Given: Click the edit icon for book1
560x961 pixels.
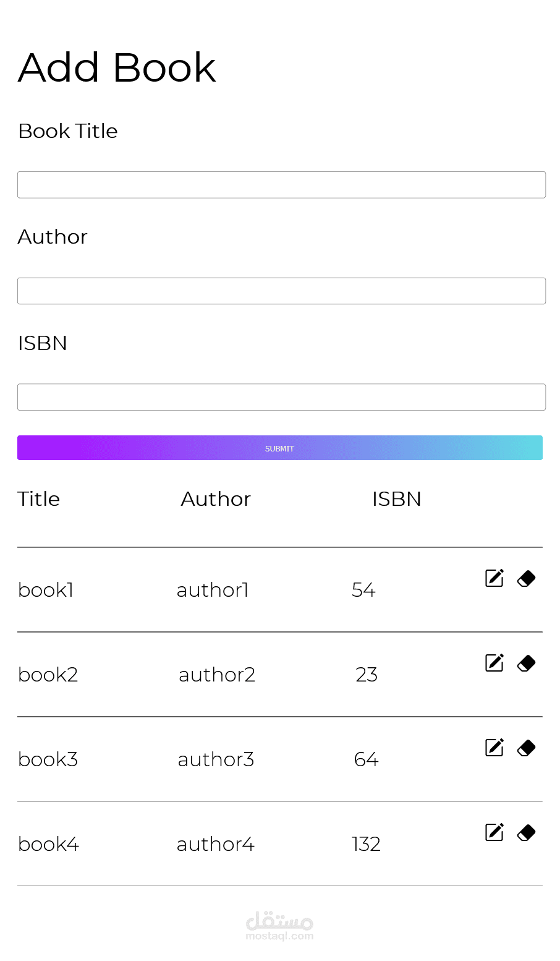Looking at the screenshot, I should (x=494, y=578).
